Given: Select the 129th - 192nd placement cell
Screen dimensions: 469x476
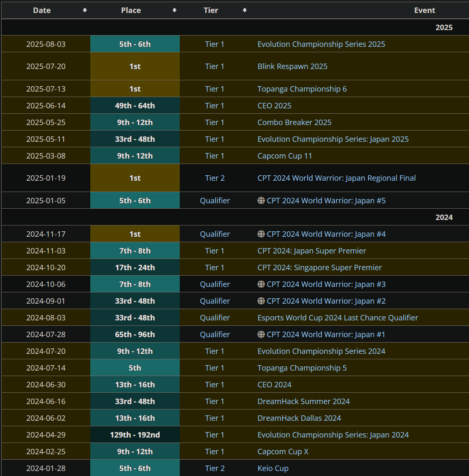Looking at the screenshot, I should coord(135,435).
